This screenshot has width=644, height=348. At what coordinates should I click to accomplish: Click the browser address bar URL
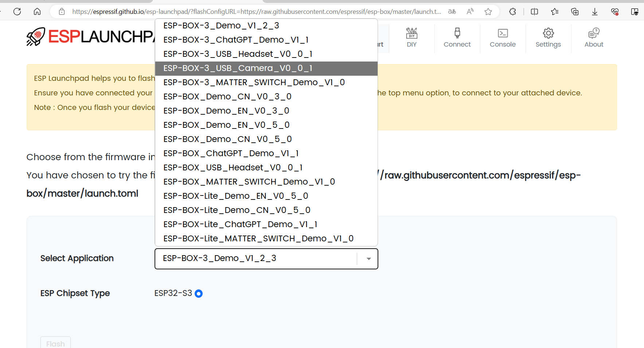click(x=257, y=12)
